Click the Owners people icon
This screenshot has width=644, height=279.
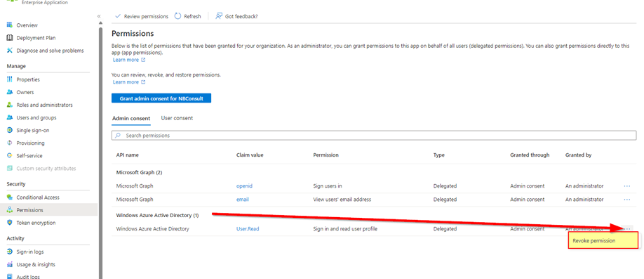pos(10,92)
